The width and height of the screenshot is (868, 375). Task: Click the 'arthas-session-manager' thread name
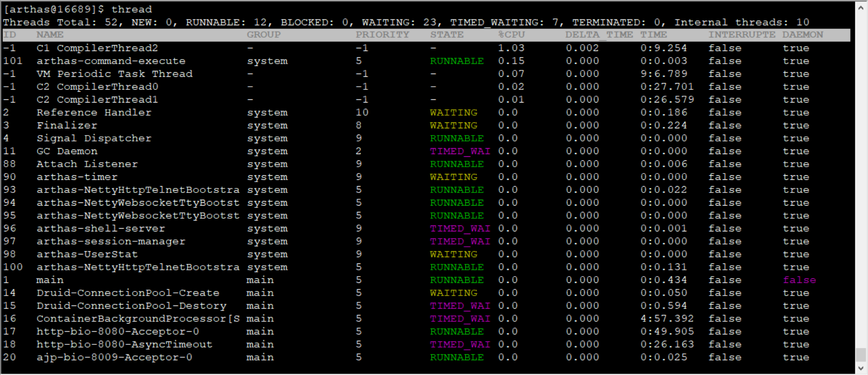pyautogui.click(x=111, y=241)
